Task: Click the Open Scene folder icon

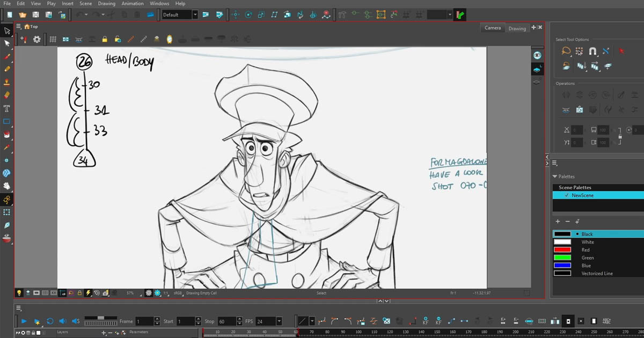Action: tap(23, 14)
